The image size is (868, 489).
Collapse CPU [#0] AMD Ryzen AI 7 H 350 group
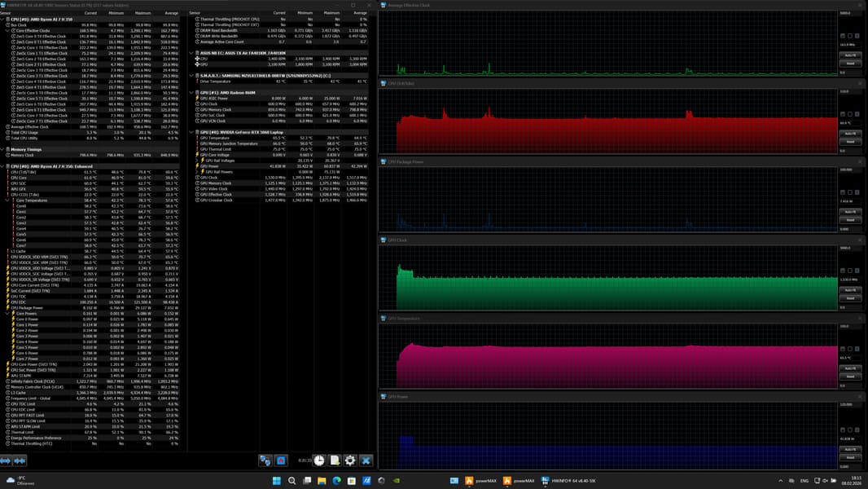pyautogui.click(x=2, y=20)
